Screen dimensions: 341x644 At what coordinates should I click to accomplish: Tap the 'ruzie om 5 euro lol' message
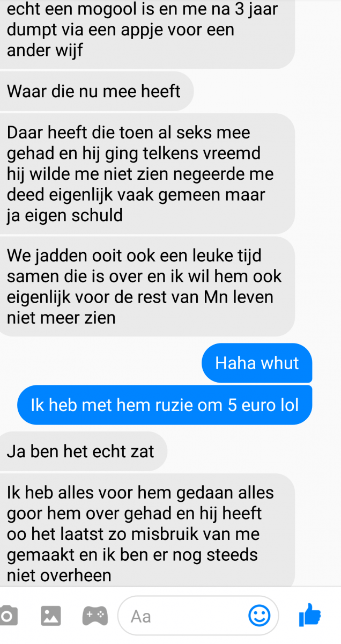pos(165,405)
